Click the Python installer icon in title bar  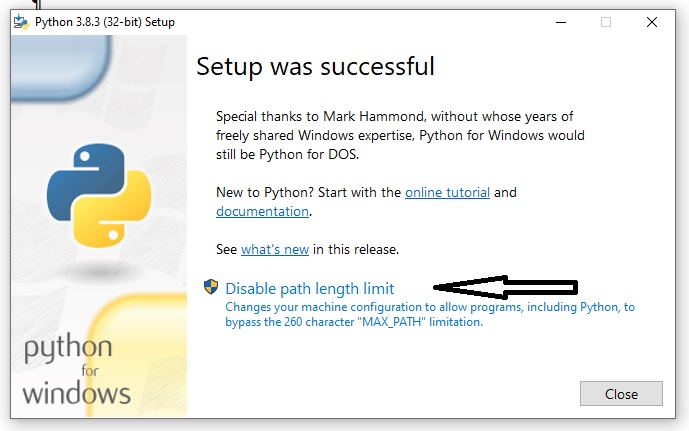[21, 22]
